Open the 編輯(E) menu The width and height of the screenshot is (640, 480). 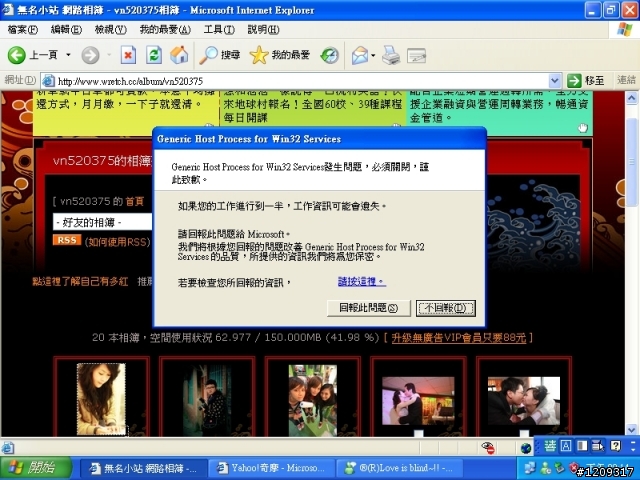coord(66,30)
